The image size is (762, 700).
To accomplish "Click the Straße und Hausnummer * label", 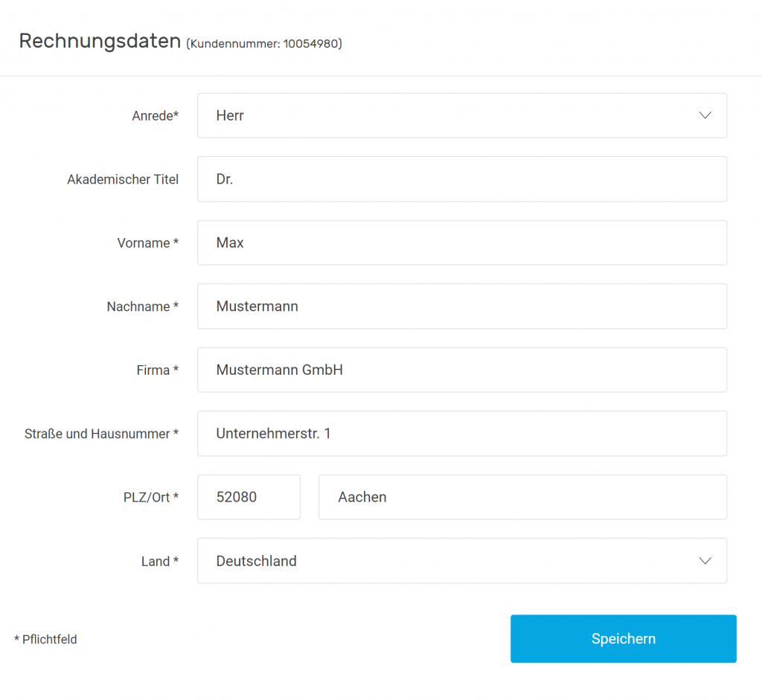I will point(101,434).
